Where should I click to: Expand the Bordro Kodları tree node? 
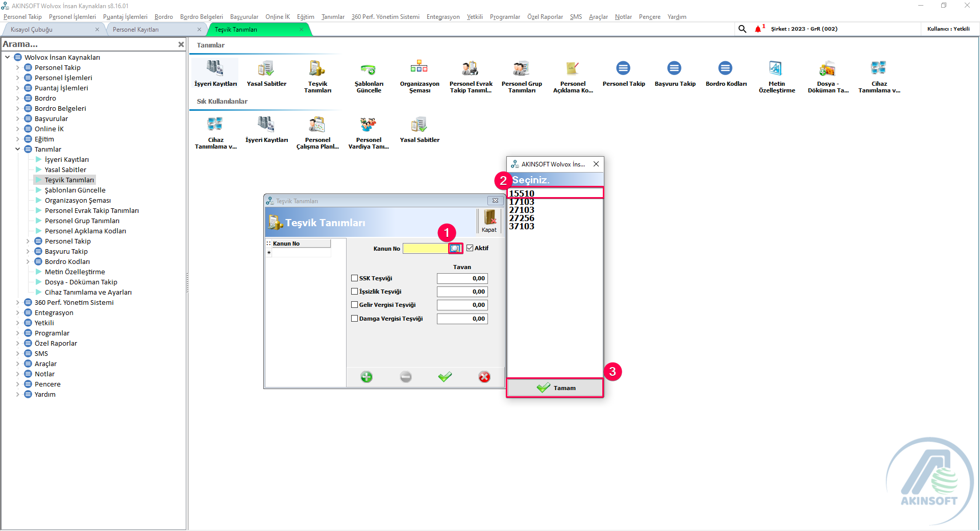tap(28, 261)
